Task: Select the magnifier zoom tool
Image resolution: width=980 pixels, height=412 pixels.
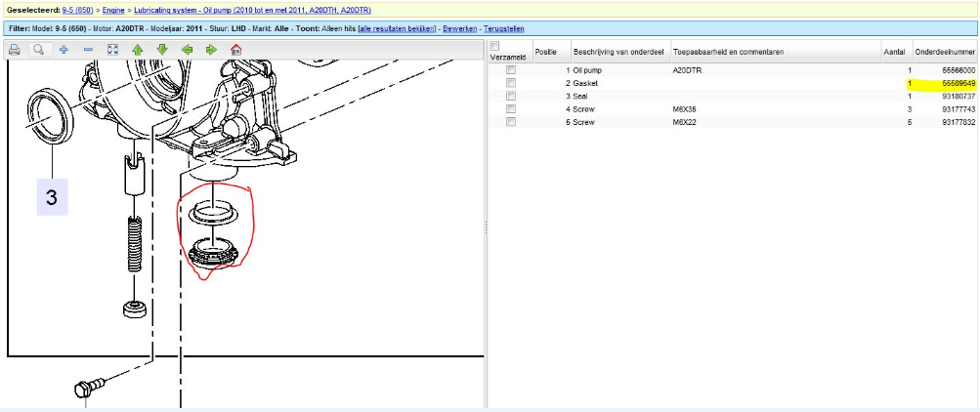Action: click(x=39, y=49)
